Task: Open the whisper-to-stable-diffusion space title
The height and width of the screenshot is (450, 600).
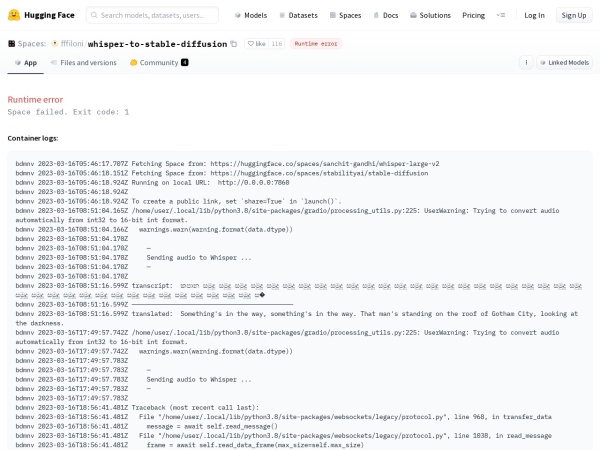Action: point(157,44)
